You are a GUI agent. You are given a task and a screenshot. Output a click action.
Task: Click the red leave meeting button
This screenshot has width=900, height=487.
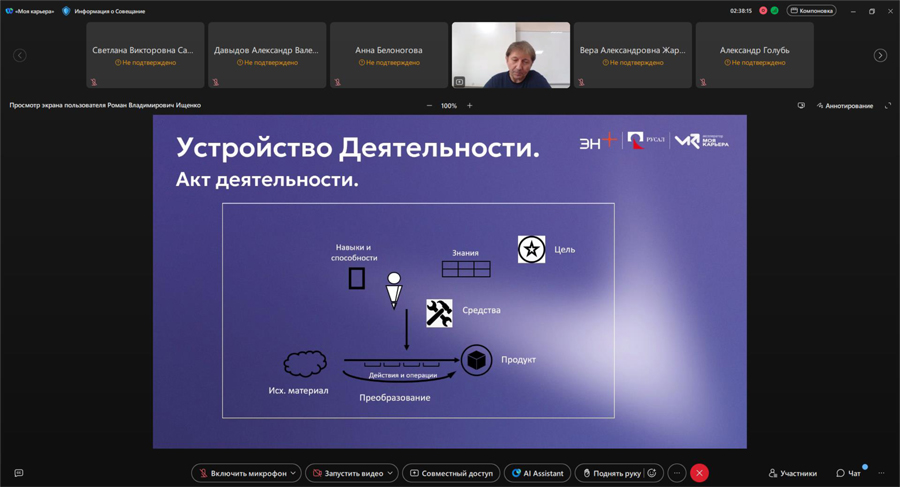[699, 473]
